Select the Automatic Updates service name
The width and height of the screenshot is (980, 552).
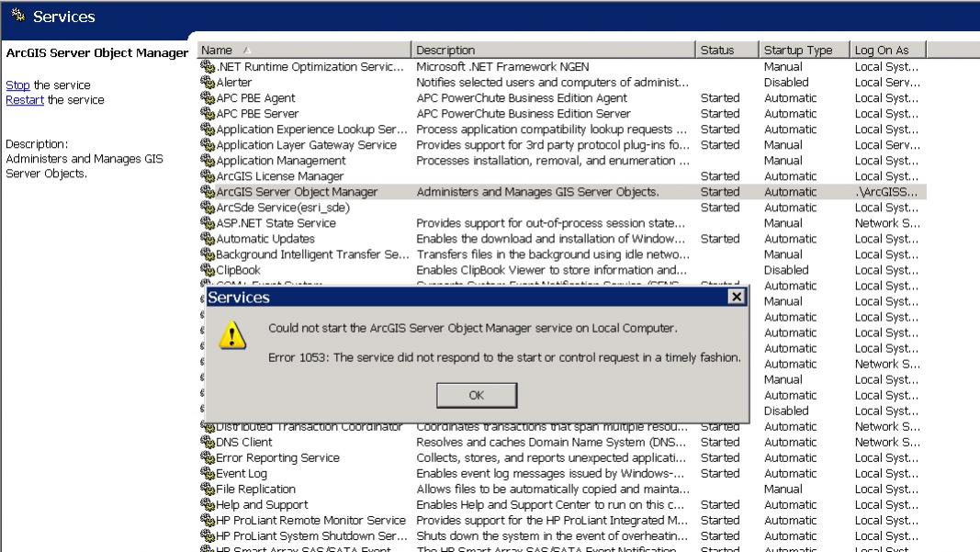pyautogui.click(x=265, y=239)
